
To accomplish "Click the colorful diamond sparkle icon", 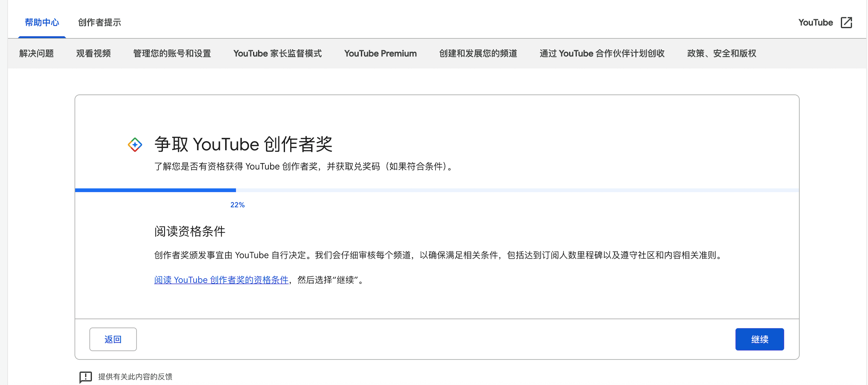I will [x=135, y=145].
